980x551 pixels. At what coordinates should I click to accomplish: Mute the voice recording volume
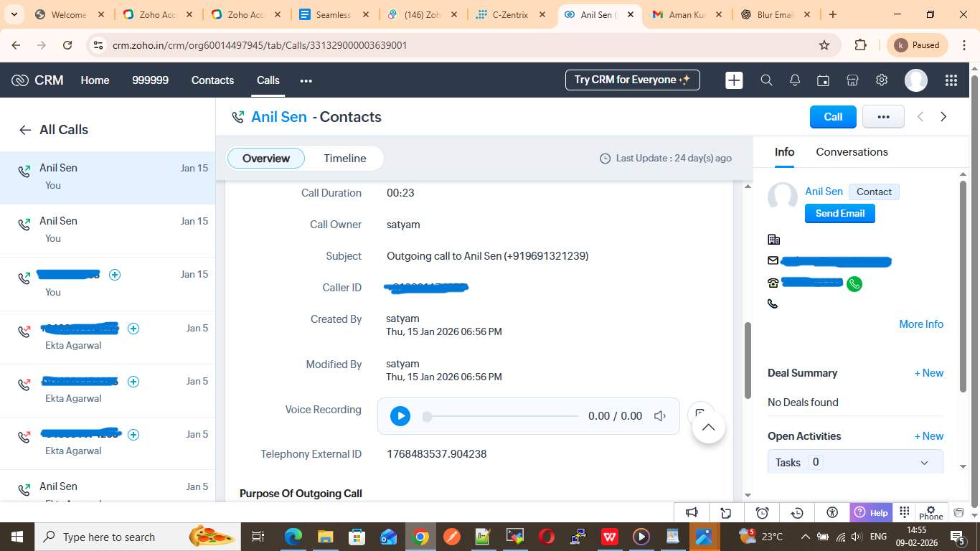click(x=660, y=416)
